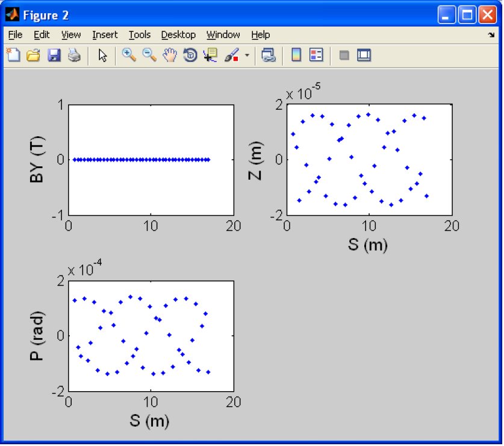Click the Link Plot icon
Image resolution: width=504 pixels, height=446 pixels.
pyautogui.click(x=269, y=55)
